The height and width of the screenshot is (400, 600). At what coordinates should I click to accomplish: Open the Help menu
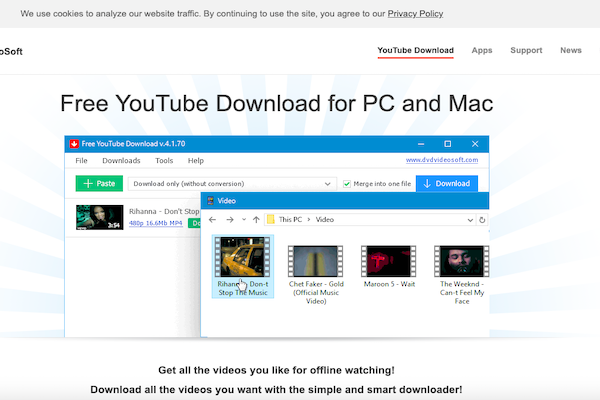(196, 161)
